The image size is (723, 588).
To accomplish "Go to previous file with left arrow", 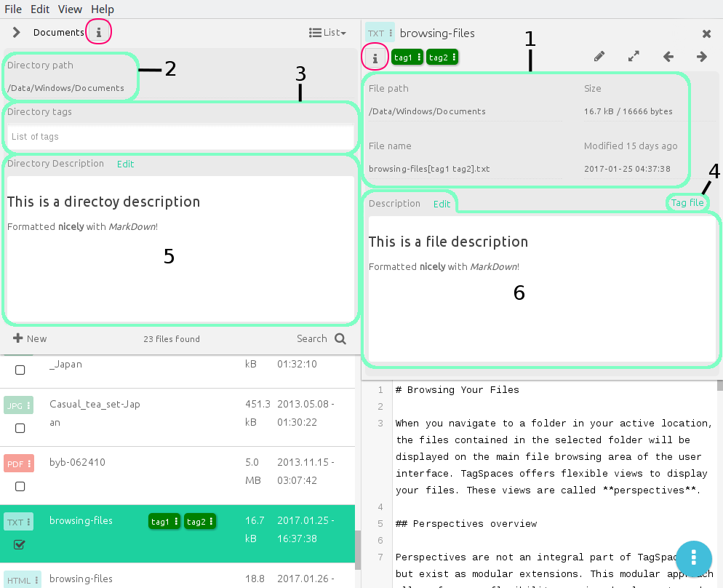I will (668, 57).
